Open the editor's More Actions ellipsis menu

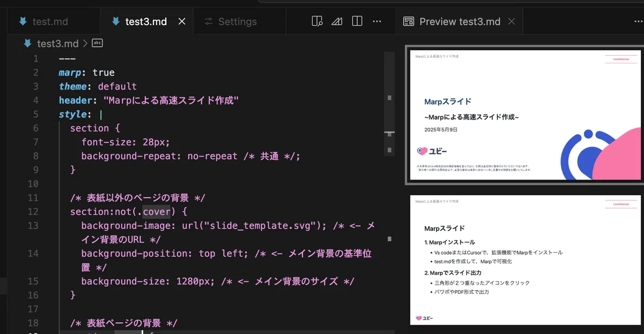377,21
